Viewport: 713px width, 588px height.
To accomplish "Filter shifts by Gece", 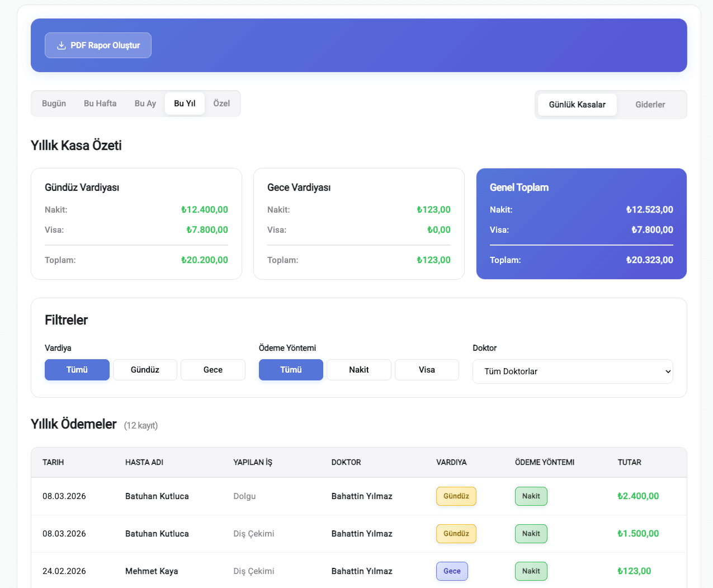I will 213,370.
